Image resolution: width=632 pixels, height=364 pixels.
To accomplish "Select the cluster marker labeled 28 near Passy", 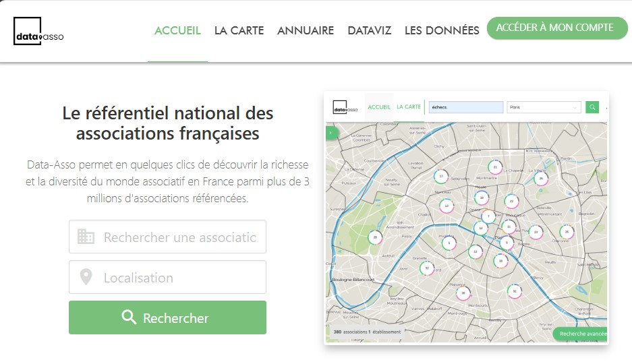I will (x=375, y=237).
